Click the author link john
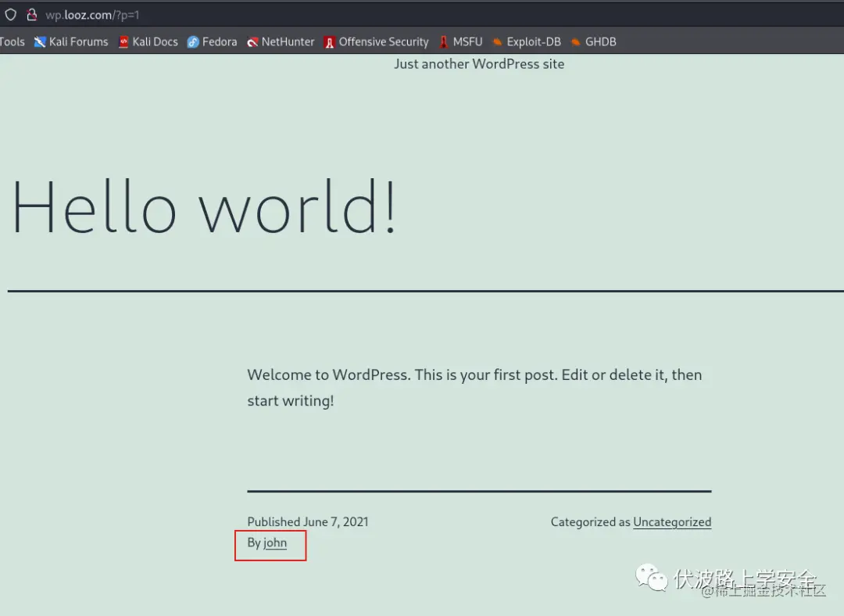Image resolution: width=844 pixels, height=616 pixels. pyautogui.click(x=275, y=543)
